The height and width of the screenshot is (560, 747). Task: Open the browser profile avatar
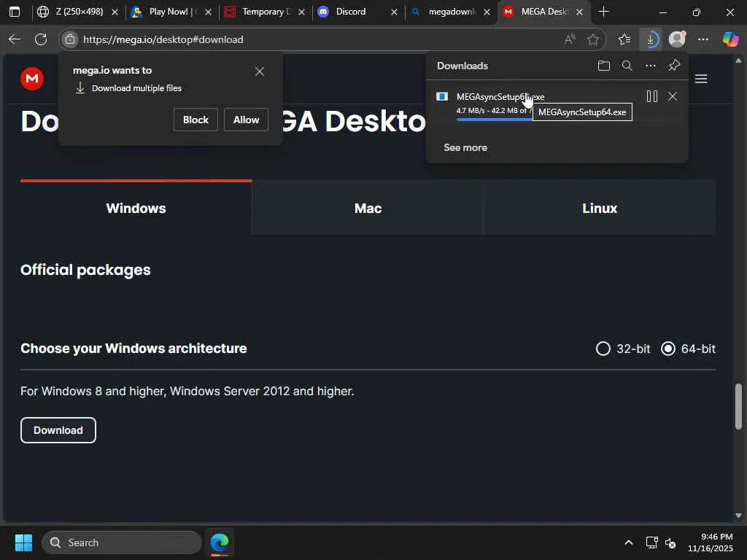point(677,39)
